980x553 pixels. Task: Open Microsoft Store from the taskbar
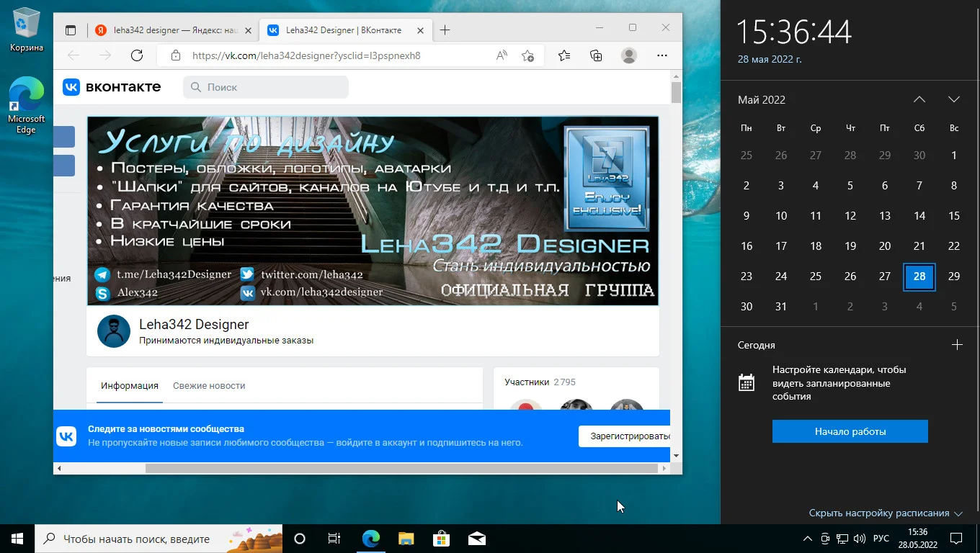[441, 539]
